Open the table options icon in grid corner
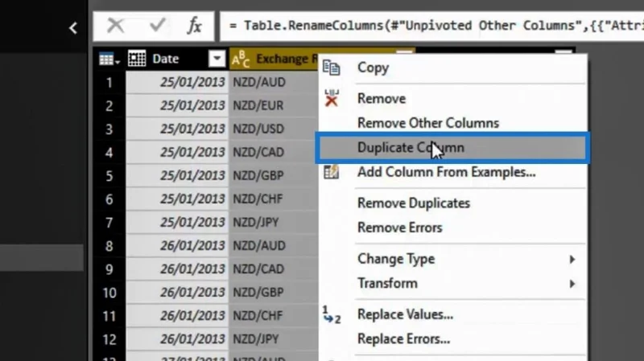The width and height of the screenshot is (644, 361). pyautogui.click(x=109, y=59)
